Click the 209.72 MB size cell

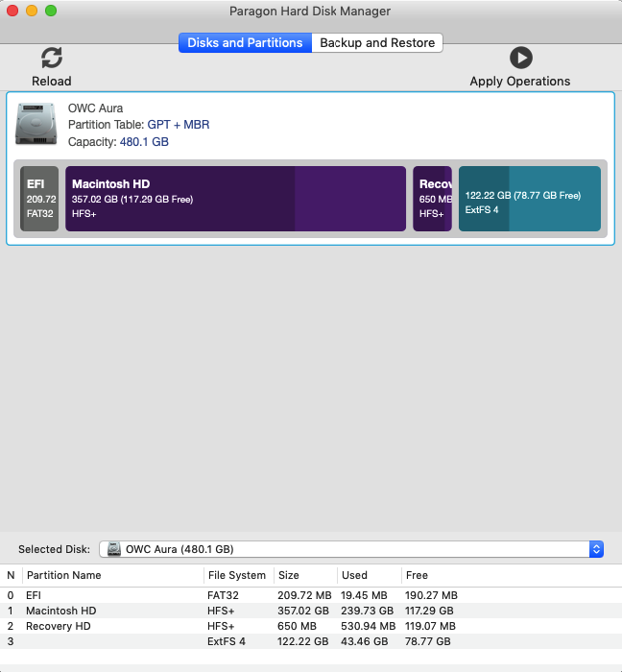tap(304, 595)
